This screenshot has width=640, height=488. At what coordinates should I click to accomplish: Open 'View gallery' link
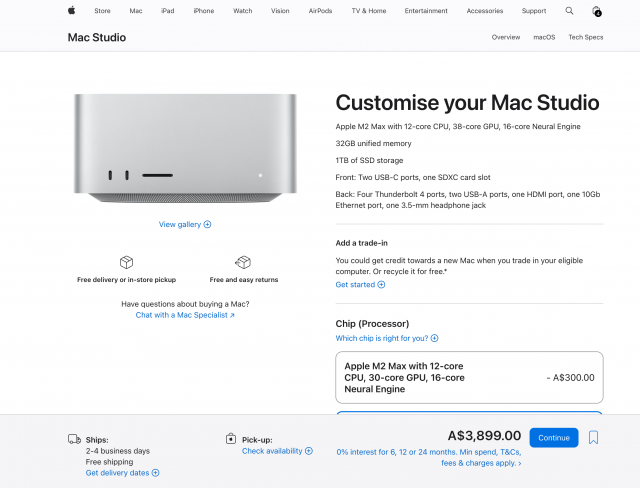pos(185,224)
